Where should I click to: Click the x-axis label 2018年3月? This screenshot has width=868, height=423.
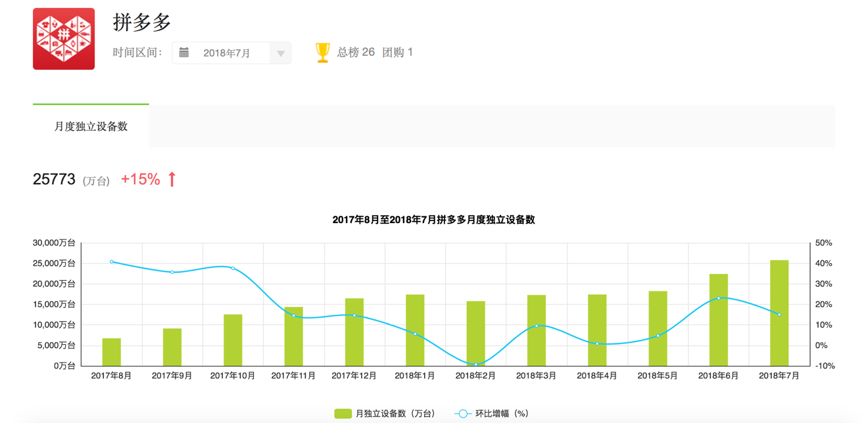[x=537, y=376]
